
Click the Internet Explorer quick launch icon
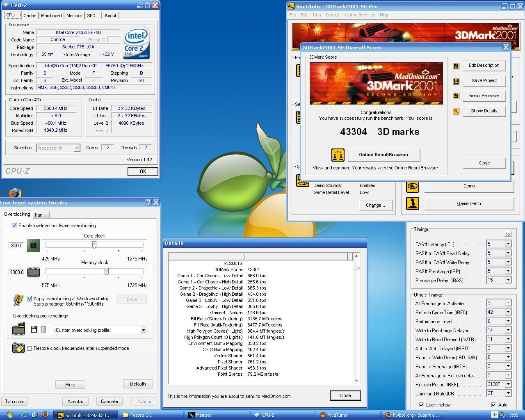tap(25, 415)
